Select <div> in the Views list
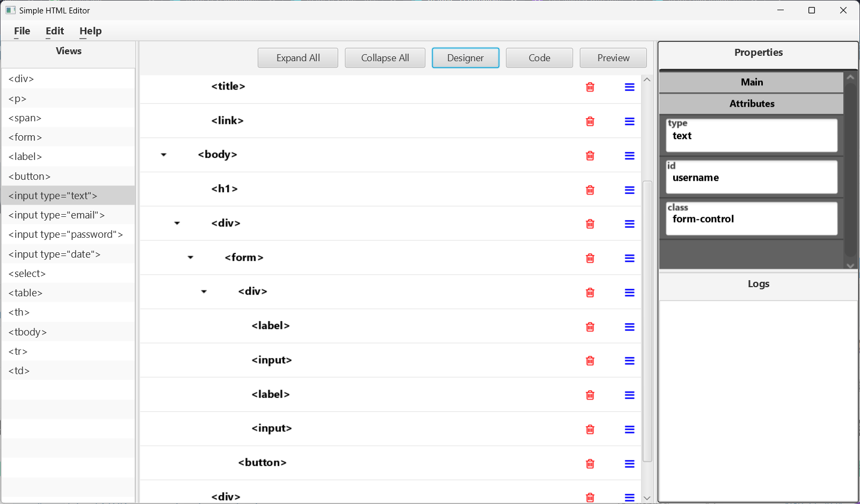The width and height of the screenshot is (860, 504). [68, 79]
